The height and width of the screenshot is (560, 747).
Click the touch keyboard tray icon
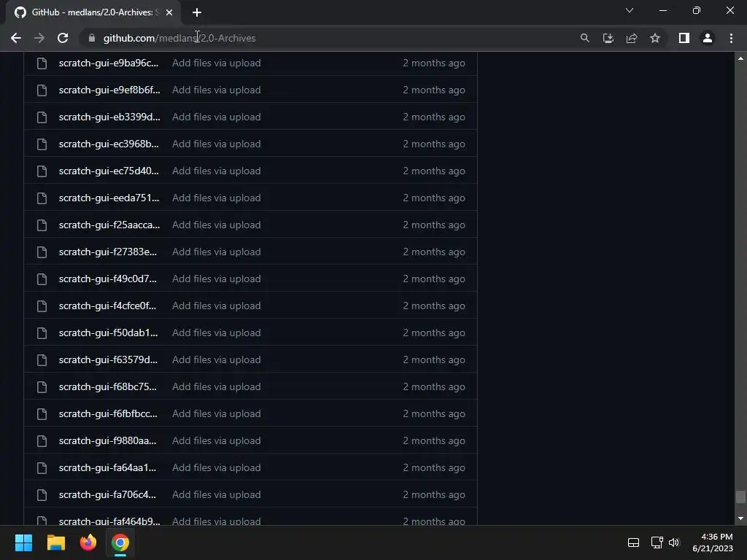point(633,542)
